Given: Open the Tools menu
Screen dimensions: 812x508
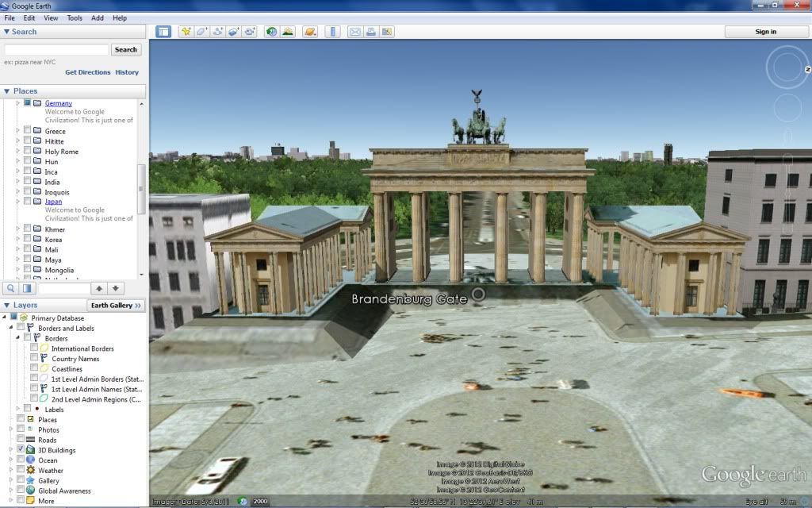Looking at the screenshot, I should tap(75, 17).
